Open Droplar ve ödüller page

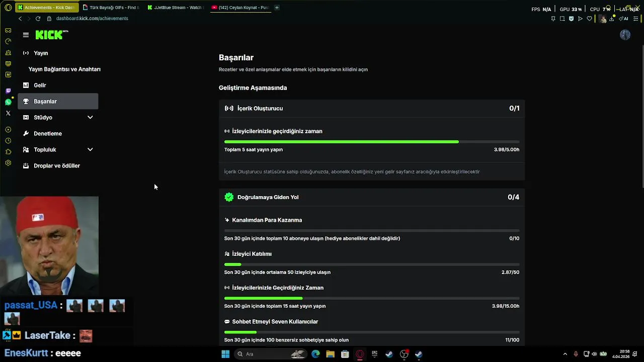(58, 165)
